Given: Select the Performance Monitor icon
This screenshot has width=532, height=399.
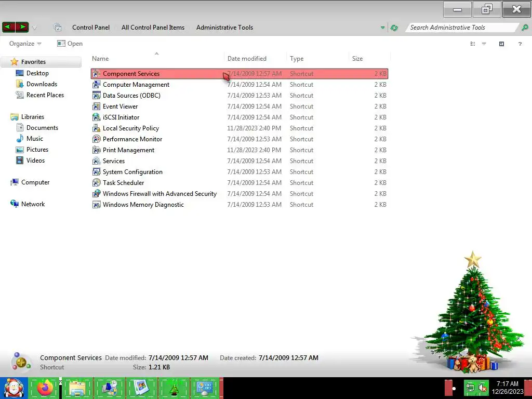Looking at the screenshot, I should (96, 139).
